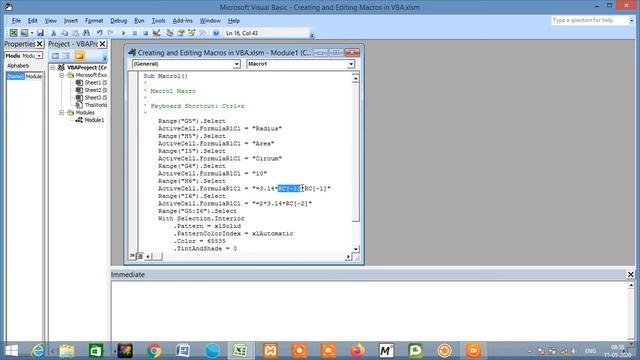Open the File menu
The image size is (640, 360).
16,20
